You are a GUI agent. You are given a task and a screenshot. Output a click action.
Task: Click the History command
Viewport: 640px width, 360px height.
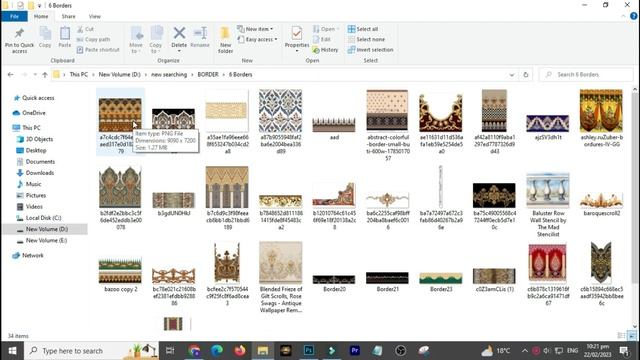point(325,49)
